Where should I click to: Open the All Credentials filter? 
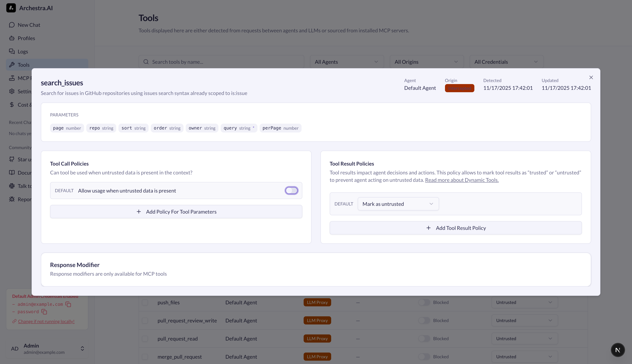pyautogui.click(x=506, y=62)
